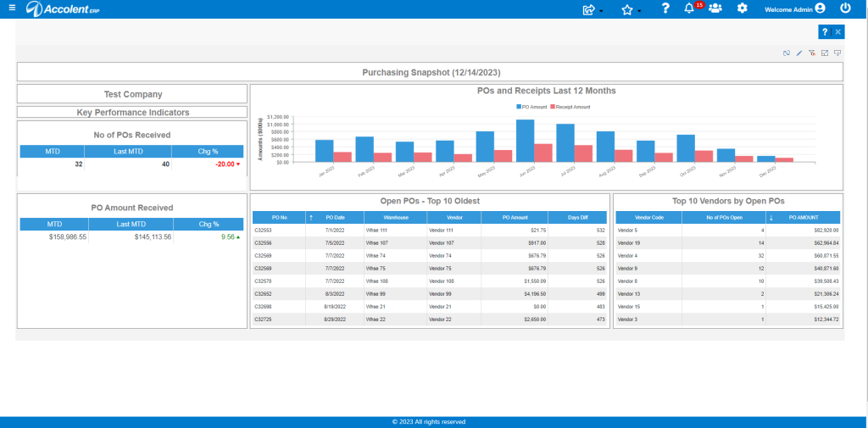This screenshot has height=428, width=868.
Task: Open the help question mark in header
Action: tap(666, 8)
